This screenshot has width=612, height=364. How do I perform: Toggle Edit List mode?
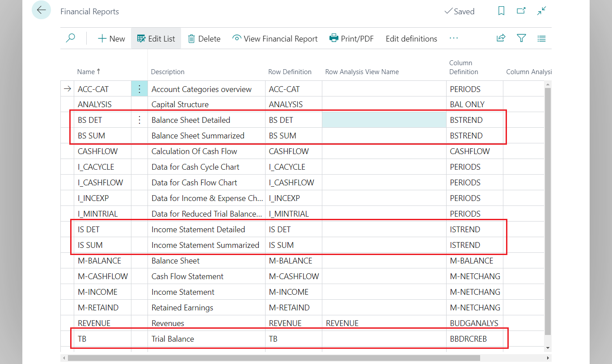tap(156, 38)
